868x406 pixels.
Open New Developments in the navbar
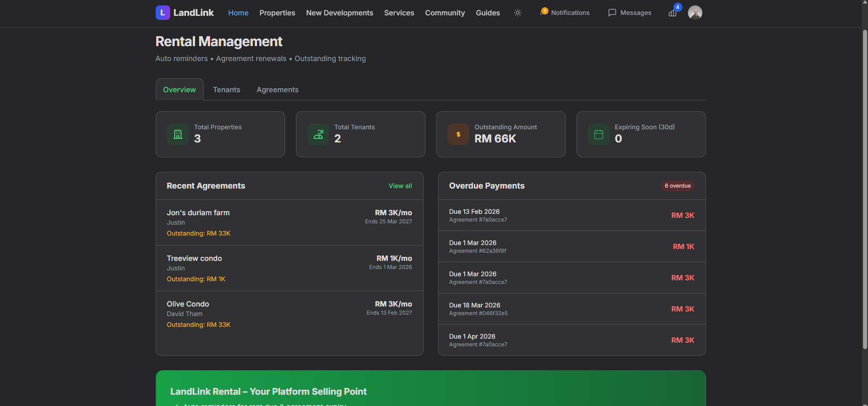point(339,13)
